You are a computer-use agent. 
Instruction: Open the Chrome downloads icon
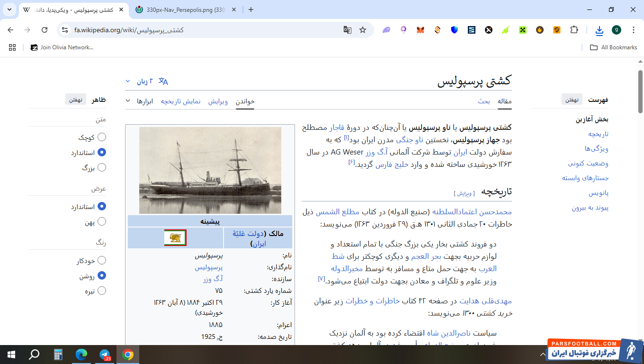(599, 30)
